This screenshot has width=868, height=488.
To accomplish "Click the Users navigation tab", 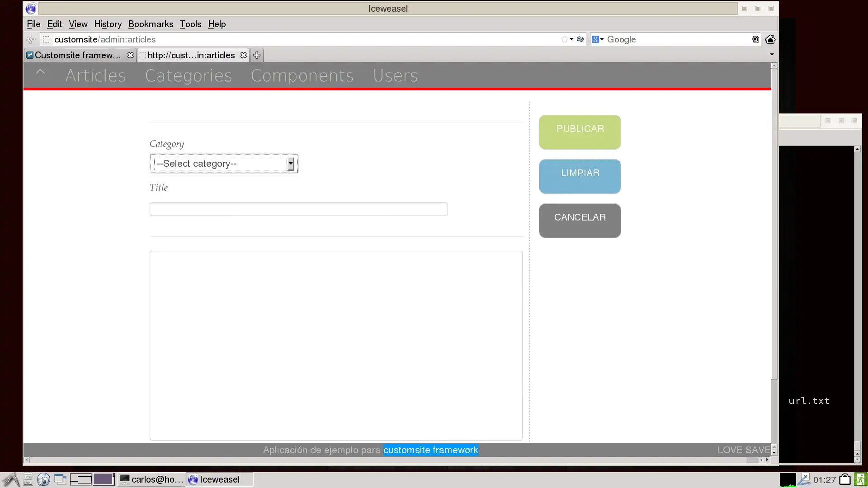I will coord(395,75).
